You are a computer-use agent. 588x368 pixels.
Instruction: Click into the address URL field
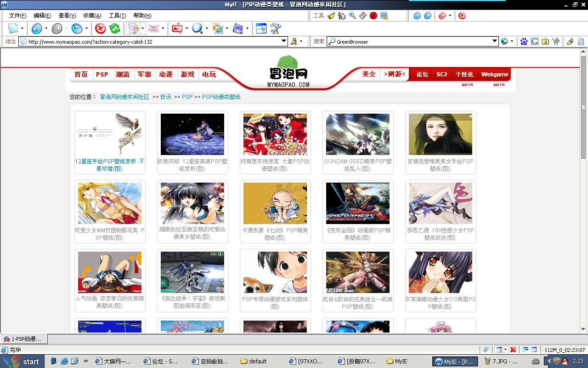tap(154, 41)
